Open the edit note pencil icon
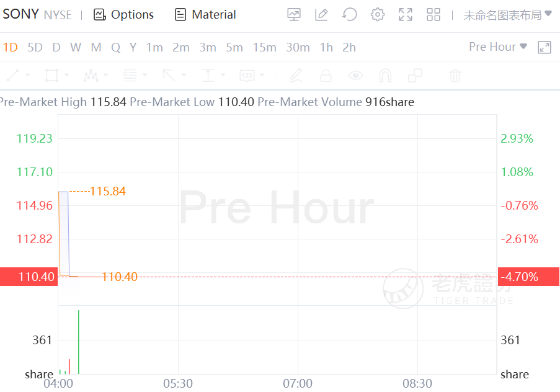This screenshot has width=560, height=392. pos(321,14)
